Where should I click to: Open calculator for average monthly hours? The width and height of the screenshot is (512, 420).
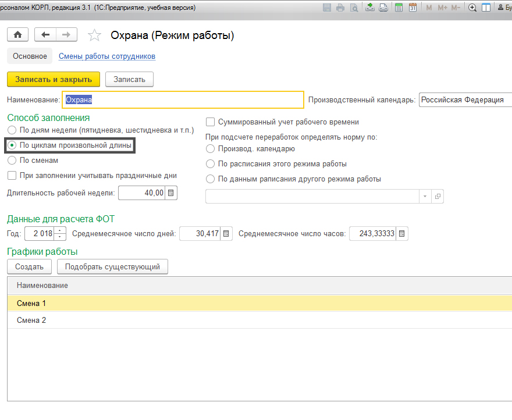coord(401,233)
